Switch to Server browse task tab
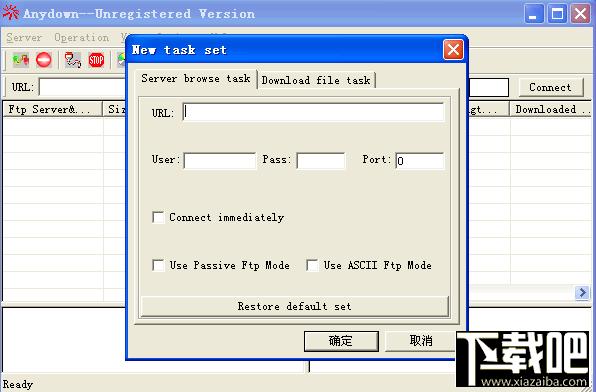The image size is (596, 392). (196, 79)
